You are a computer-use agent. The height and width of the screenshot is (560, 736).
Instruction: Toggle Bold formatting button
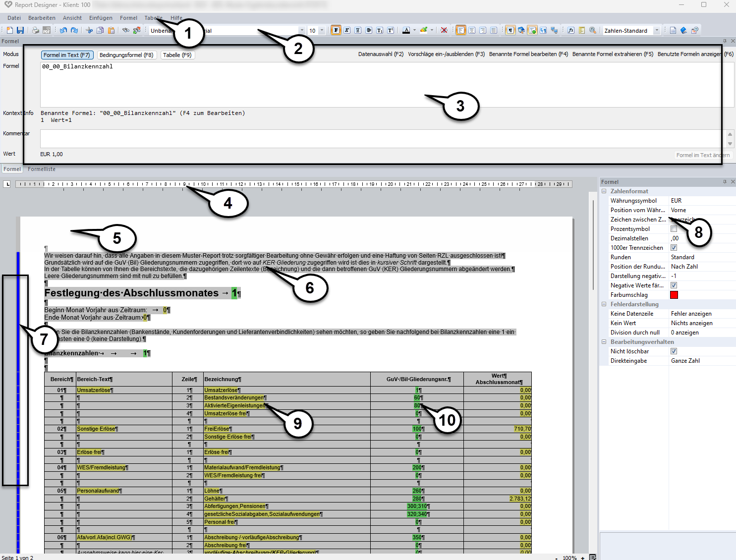(x=336, y=30)
